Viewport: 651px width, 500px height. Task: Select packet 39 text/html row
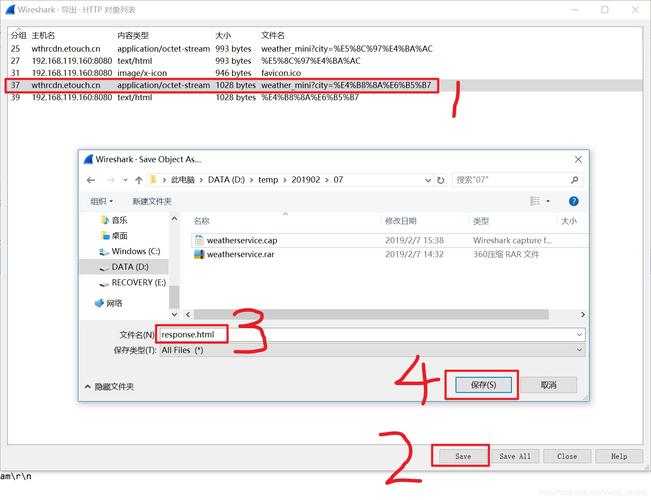click(325, 98)
